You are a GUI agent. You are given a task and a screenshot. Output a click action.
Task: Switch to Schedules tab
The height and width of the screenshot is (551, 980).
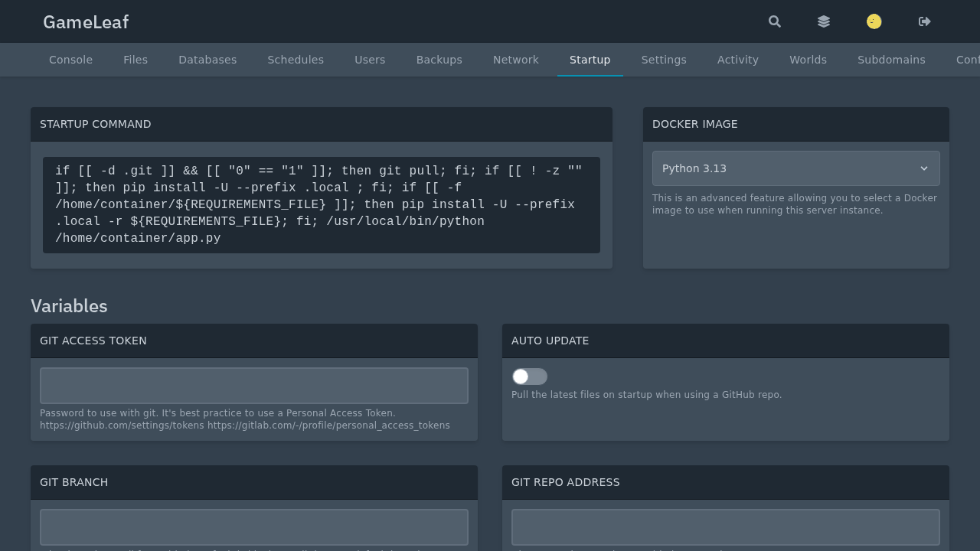296,60
